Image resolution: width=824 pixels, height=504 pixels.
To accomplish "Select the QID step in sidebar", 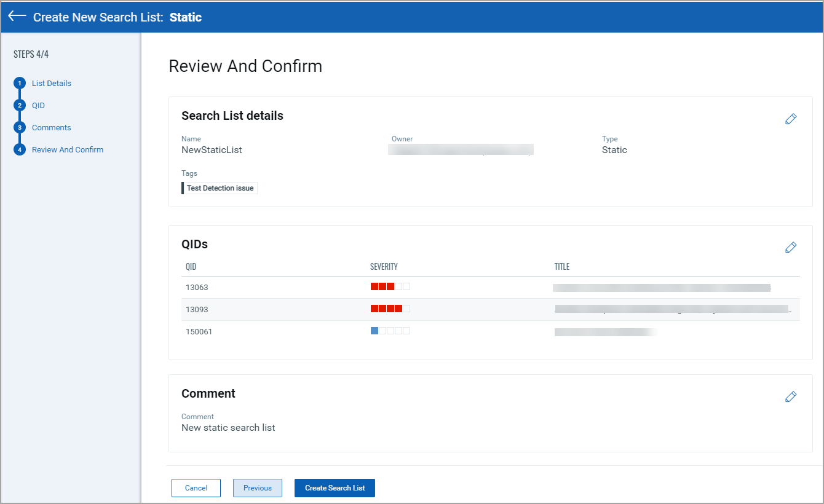I will (x=38, y=105).
